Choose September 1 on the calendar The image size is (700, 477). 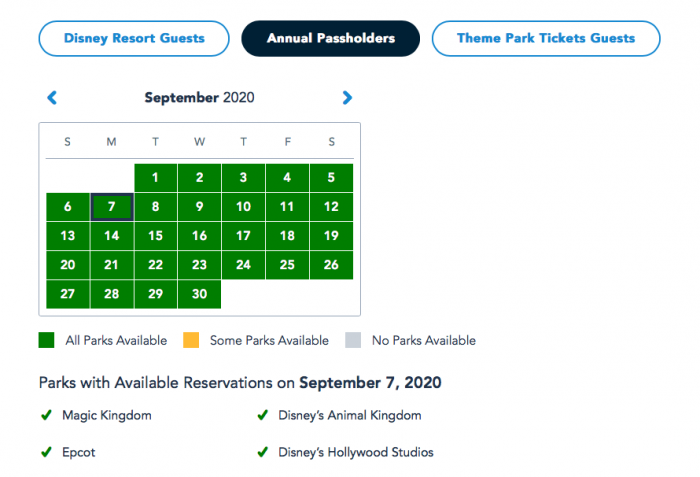156,178
